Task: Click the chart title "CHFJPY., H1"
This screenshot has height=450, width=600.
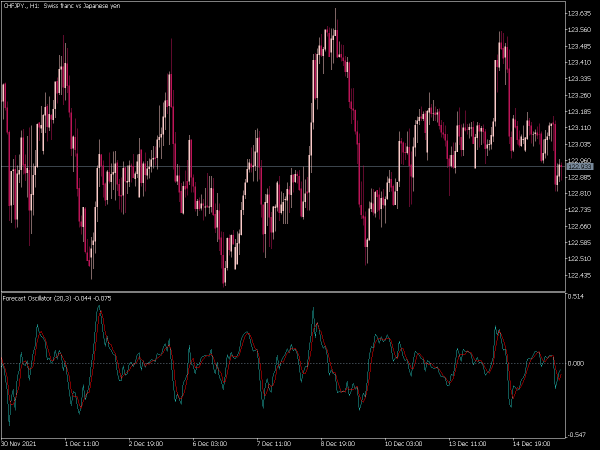Action: (21, 6)
